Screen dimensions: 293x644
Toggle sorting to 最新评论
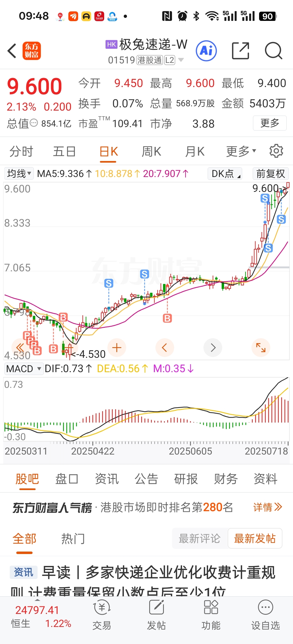199,538
